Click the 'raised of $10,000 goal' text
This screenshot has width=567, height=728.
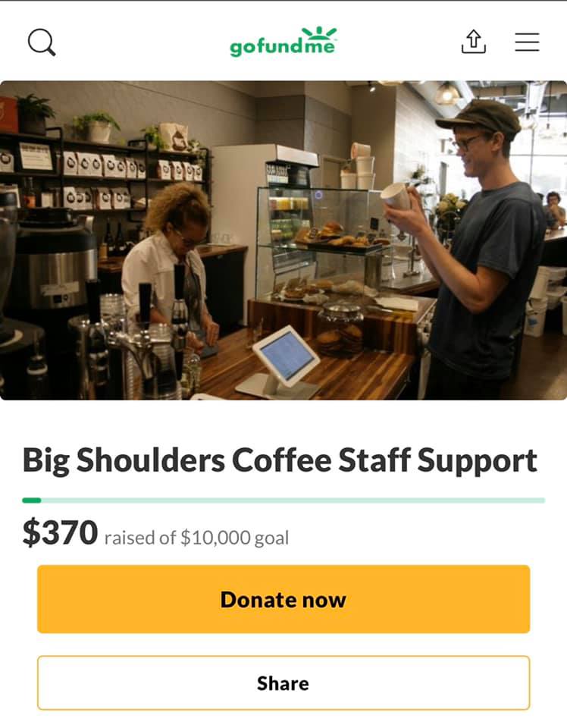pos(197,538)
